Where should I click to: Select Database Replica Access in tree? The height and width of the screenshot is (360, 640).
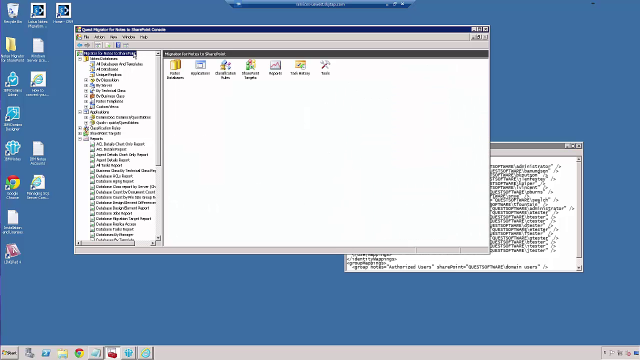pyautogui.click(x=116, y=224)
